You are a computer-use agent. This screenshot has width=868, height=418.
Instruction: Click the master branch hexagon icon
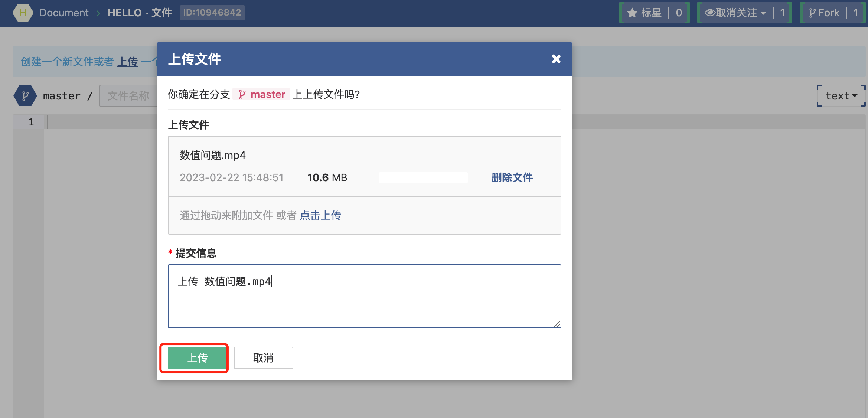[25, 96]
